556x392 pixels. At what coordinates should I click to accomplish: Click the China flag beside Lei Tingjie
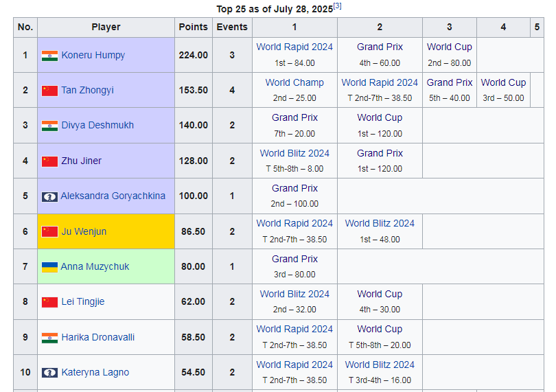pos(49,302)
